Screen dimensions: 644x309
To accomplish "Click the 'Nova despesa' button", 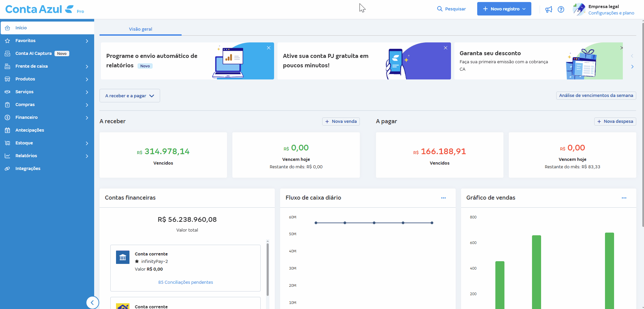I will (615, 121).
